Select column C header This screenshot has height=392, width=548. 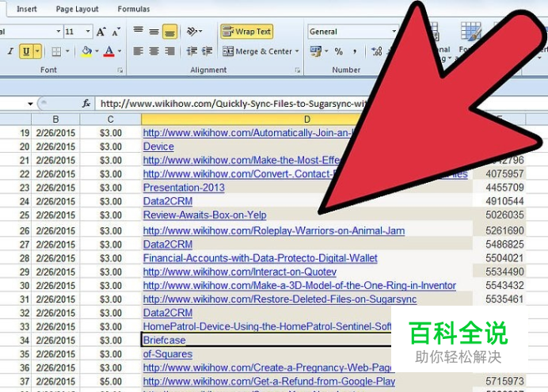[110, 120]
